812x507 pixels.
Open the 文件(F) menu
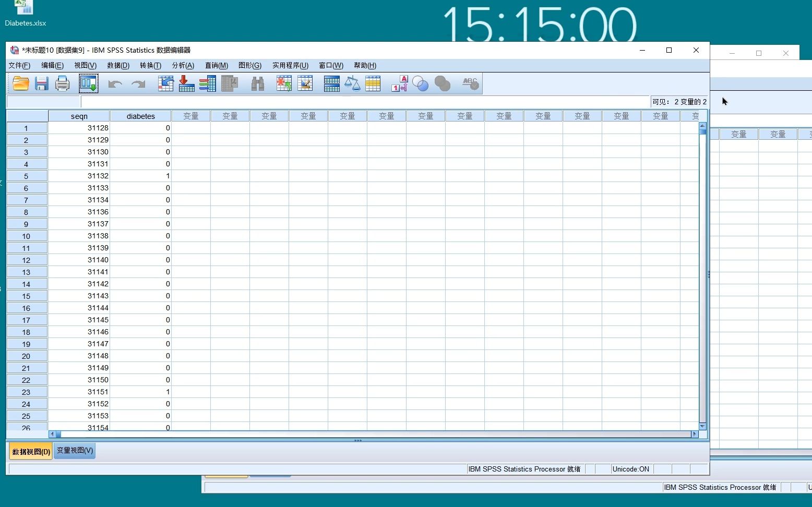[19, 65]
